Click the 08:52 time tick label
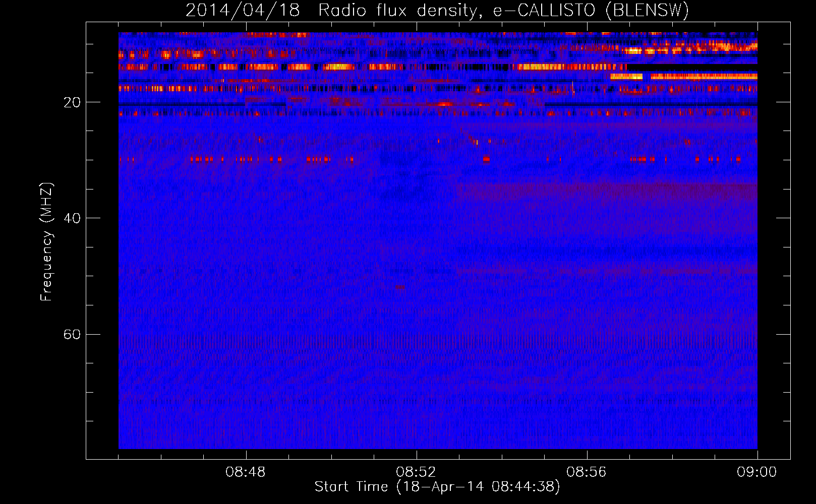The width and height of the screenshot is (816, 504). pos(416,472)
